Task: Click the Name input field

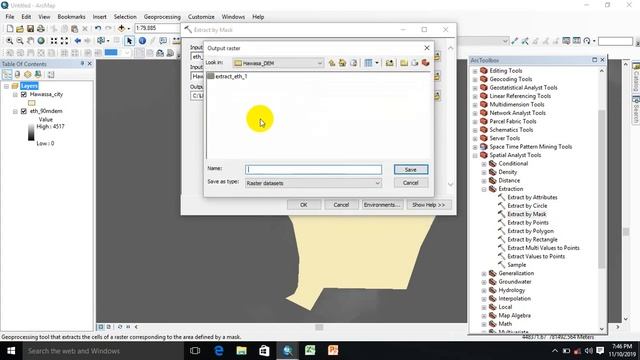Action: (313, 169)
